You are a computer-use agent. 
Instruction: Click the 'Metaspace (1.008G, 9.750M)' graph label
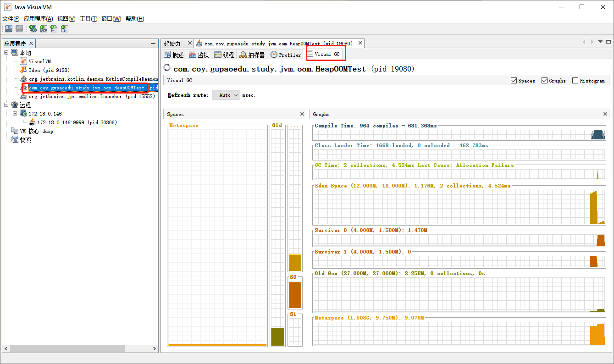[369, 318]
